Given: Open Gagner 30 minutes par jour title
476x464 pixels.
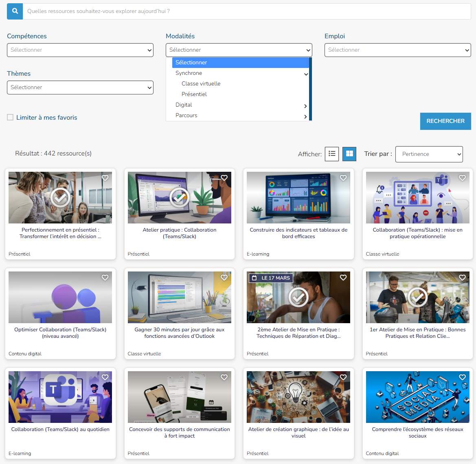Looking at the screenshot, I should (x=180, y=333).
